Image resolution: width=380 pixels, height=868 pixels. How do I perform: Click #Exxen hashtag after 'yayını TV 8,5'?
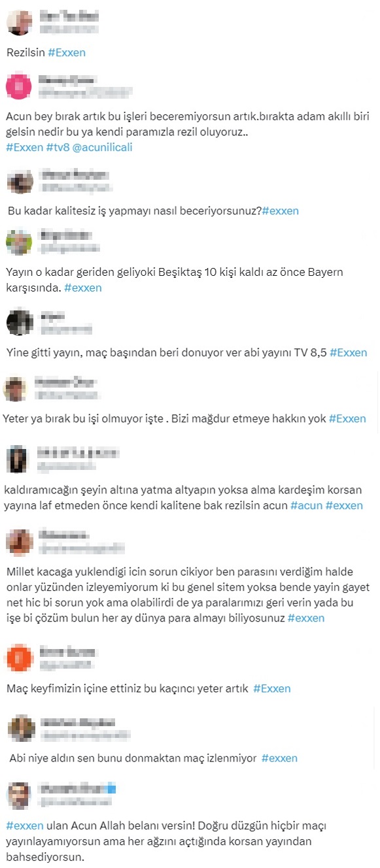pyautogui.click(x=348, y=352)
